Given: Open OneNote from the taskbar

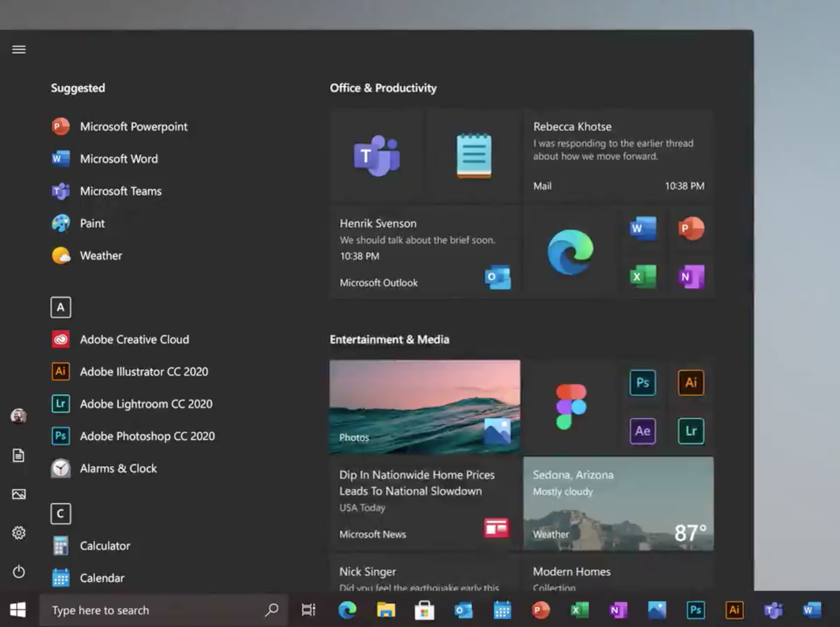Looking at the screenshot, I should pyautogui.click(x=618, y=610).
